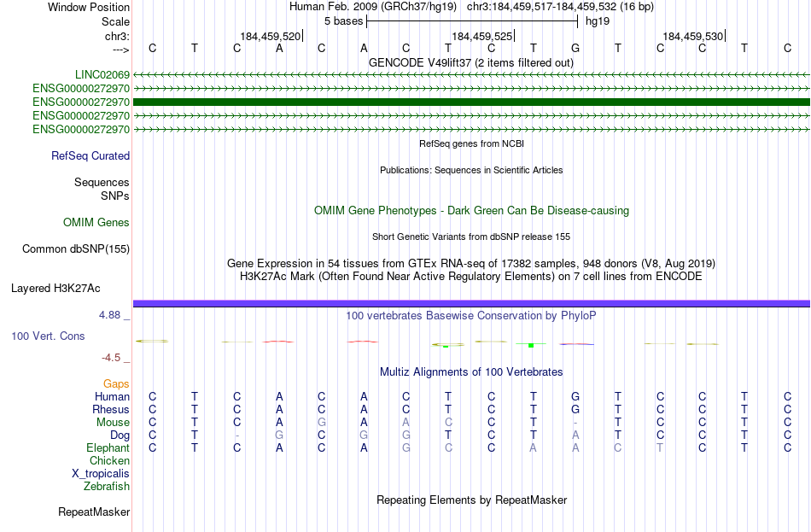Click the 100 Vert. Cons label

coord(48,336)
